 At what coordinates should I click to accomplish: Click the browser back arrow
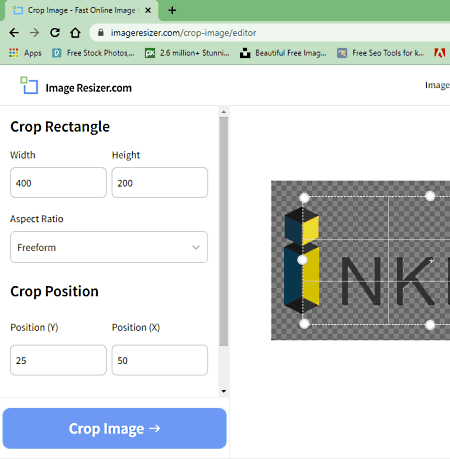14,33
